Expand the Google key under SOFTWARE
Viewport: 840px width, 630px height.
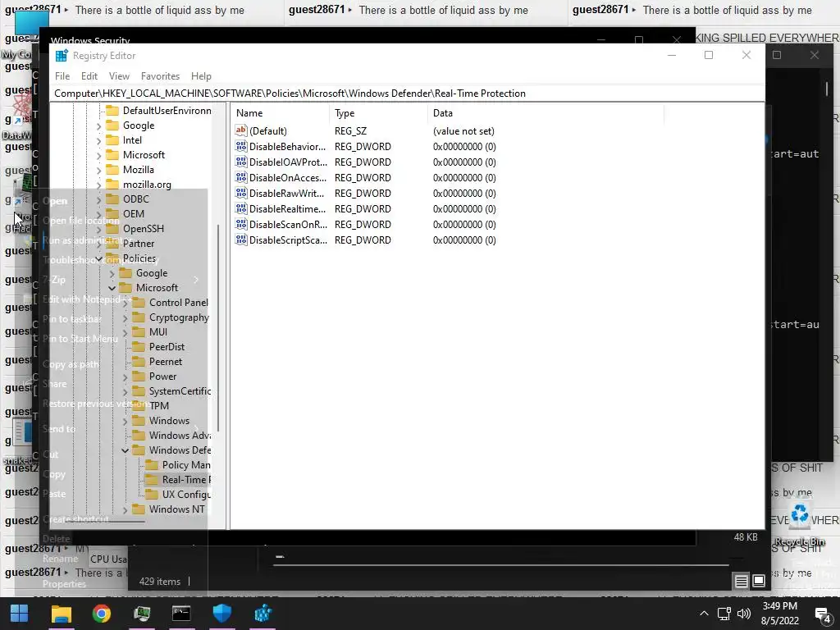[x=98, y=126]
